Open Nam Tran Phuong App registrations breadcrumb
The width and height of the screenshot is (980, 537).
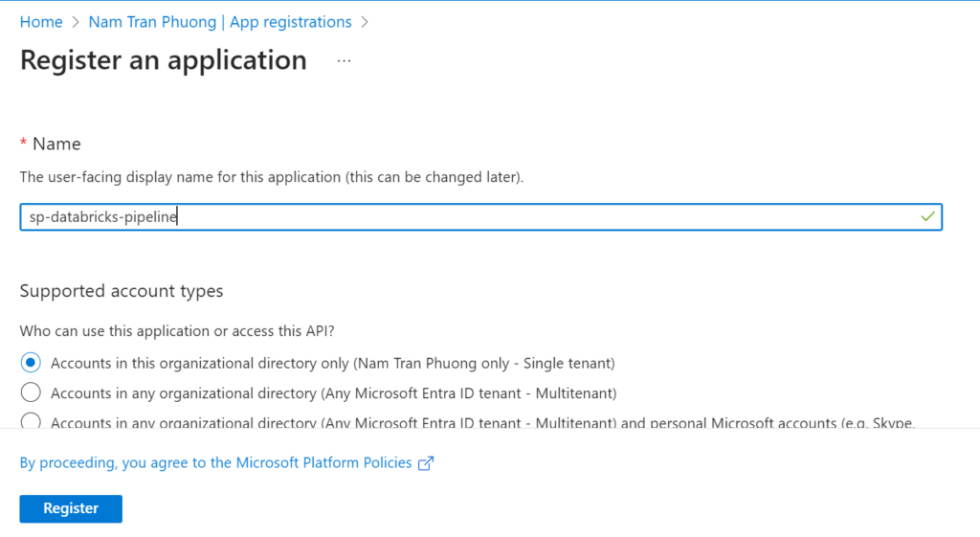point(219,22)
